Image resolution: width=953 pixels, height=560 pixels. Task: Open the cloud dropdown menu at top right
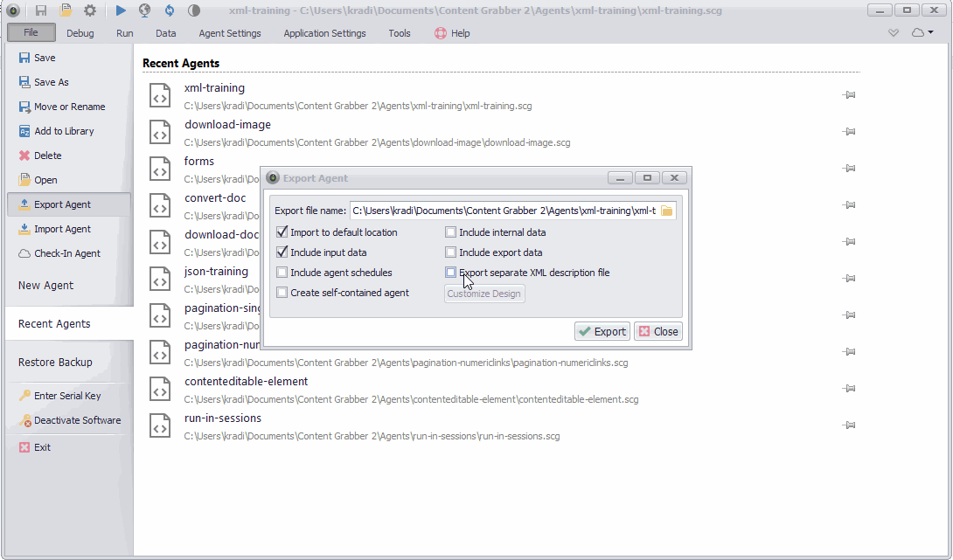point(922,33)
